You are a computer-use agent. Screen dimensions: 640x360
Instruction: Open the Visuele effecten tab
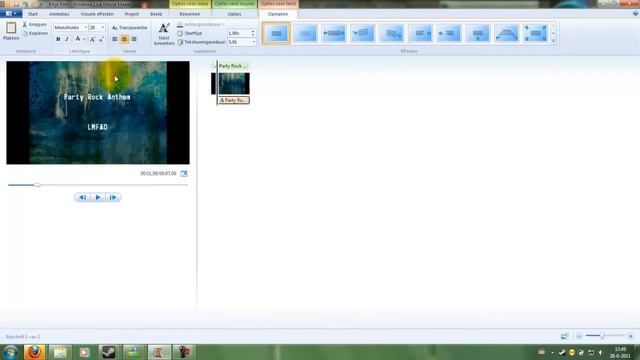coord(97,14)
